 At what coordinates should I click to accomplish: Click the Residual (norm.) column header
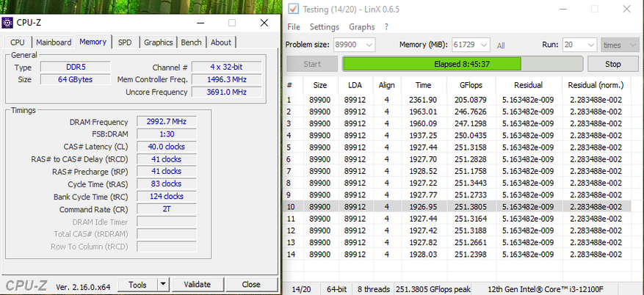596,85
